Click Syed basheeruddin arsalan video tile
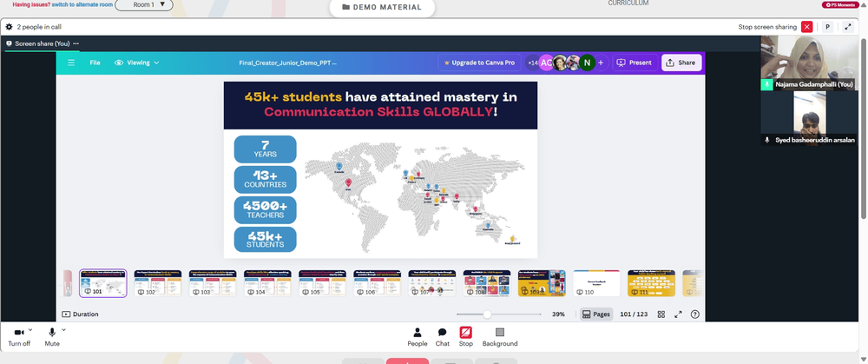This screenshot has width=868, height=364. click(x=809, y=118)
